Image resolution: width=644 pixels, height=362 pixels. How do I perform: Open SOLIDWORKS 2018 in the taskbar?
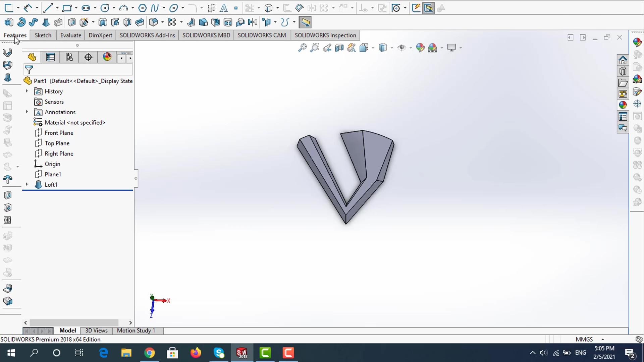pos(242,353)
